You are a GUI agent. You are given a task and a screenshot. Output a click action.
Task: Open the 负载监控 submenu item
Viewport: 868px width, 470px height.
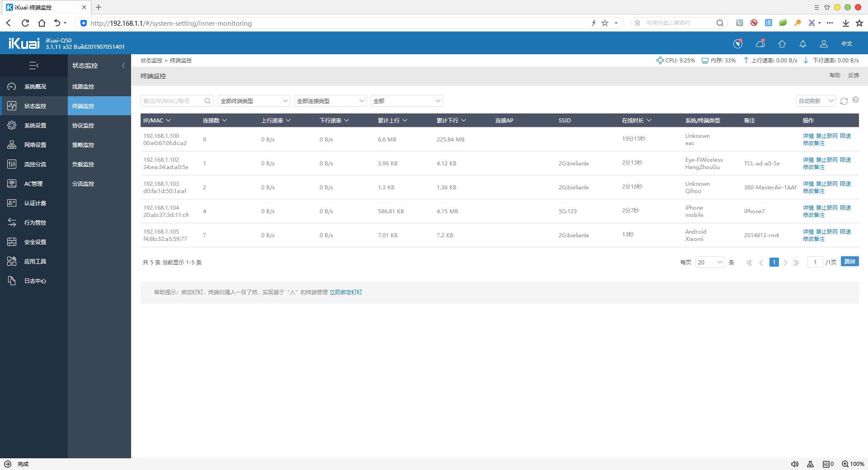pyautogui.click(x=99, y=164)
